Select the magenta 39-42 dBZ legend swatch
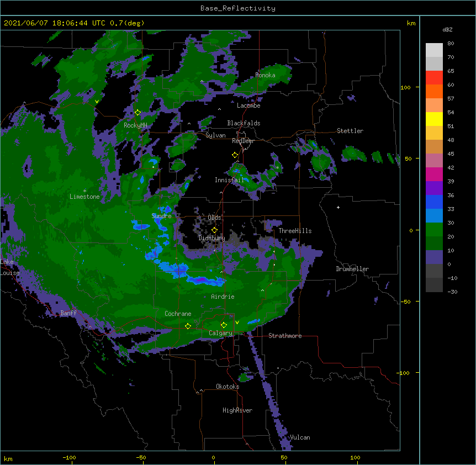Image resolution: width=476 pixels, height=465 pixels. (434, 174)
